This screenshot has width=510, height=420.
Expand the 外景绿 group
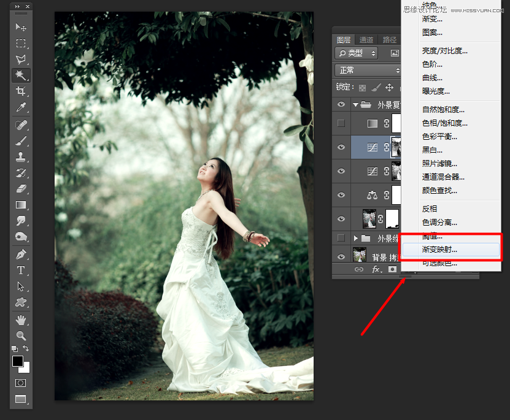pos(355,237)
